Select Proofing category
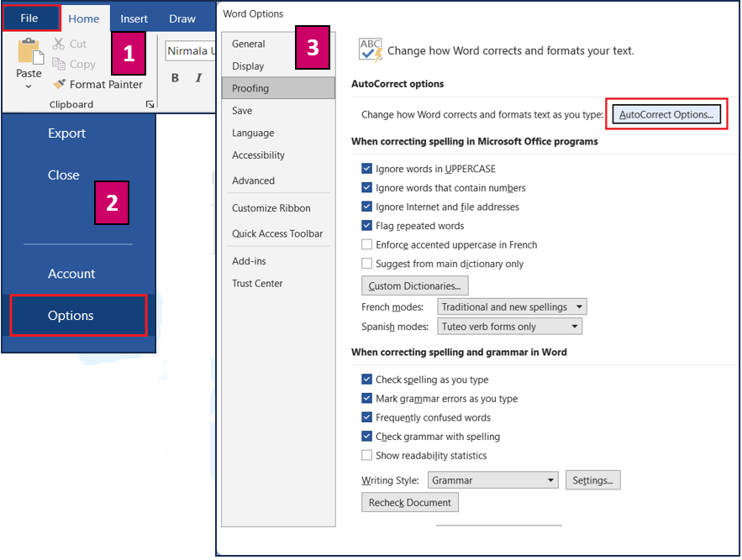This screenshot has width=742, height=560. [x=278, y=88]
